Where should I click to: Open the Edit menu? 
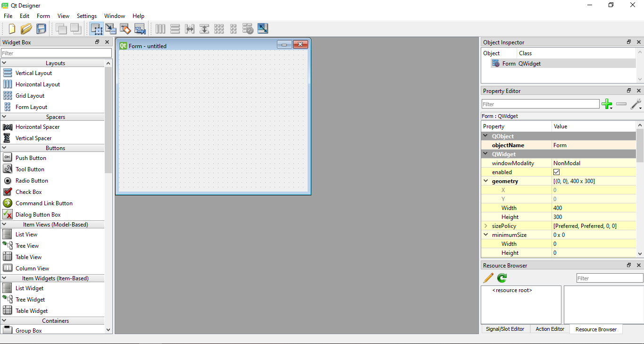(x=25, y=16)
